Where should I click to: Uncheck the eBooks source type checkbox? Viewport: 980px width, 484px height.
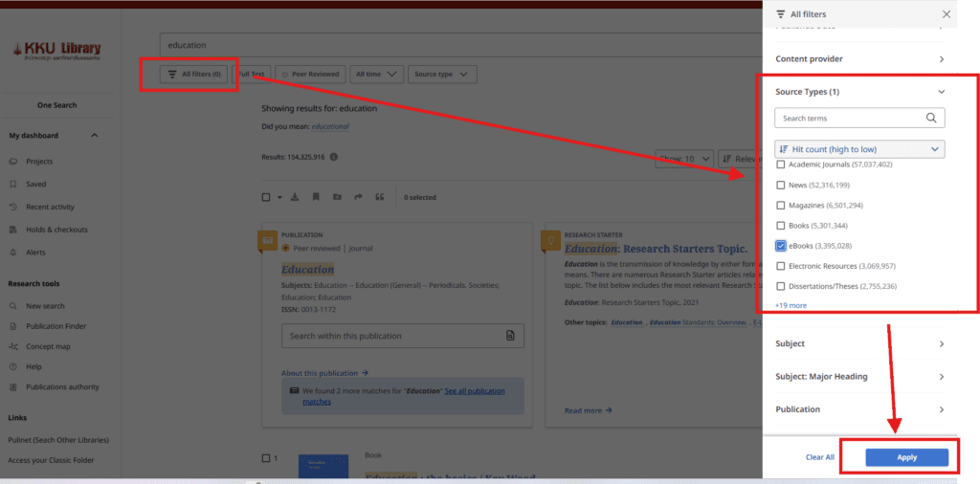(x=781, y=246)
